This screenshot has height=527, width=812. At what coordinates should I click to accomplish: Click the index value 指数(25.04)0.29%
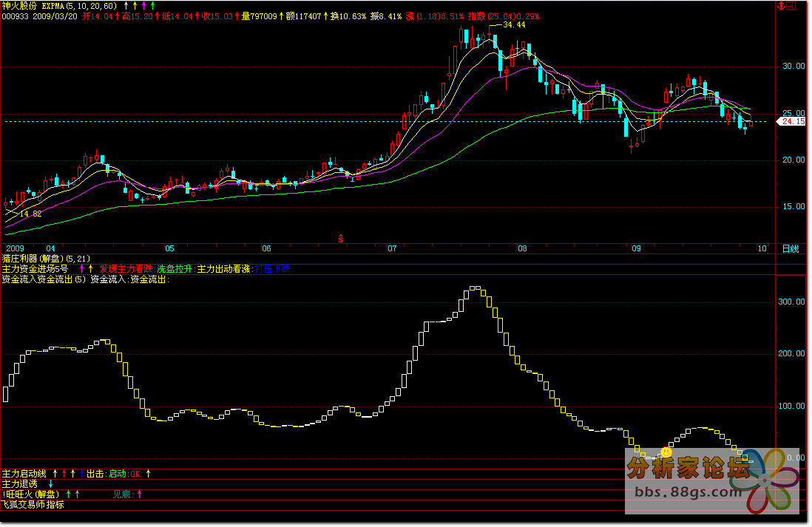click(503, 16)
